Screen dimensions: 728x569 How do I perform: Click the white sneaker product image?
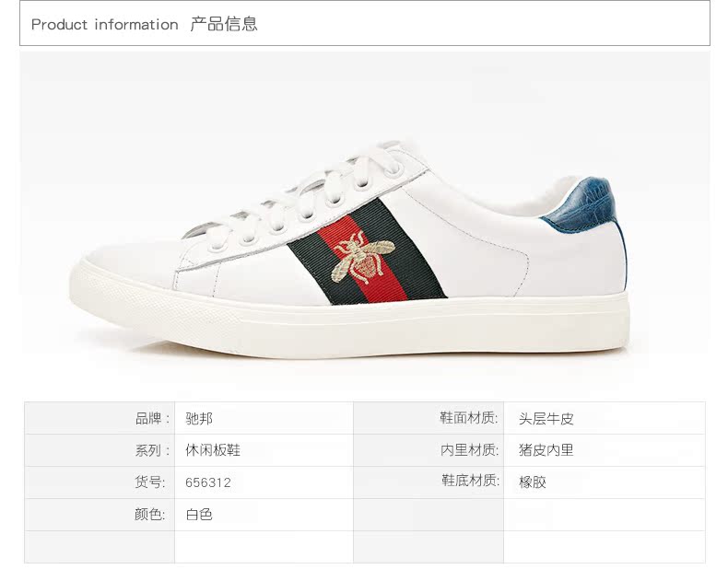click(x=349, y=250)
